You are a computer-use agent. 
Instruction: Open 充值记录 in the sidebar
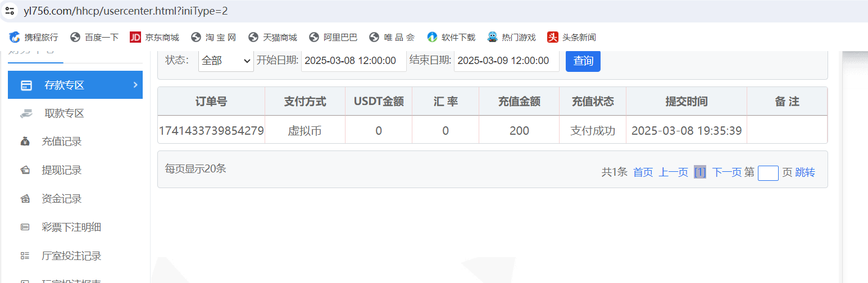pos(62,141)
